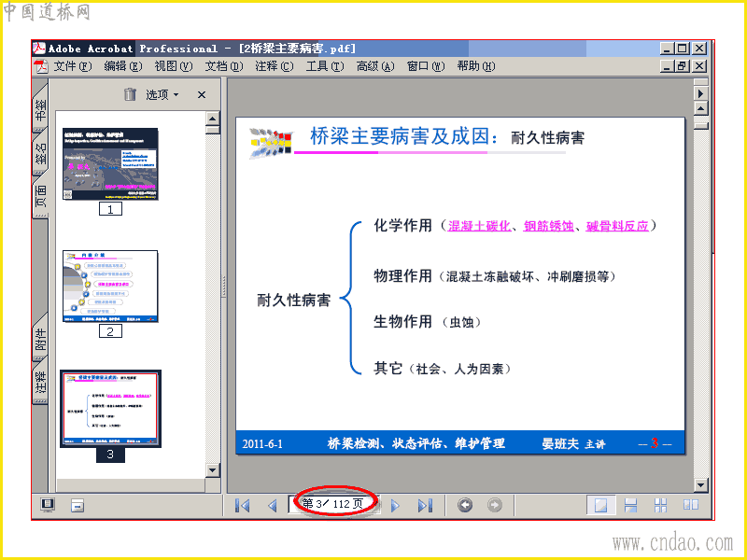Viewport: 747px width, 560px height.
Task: Enable continuous page layout
Action: coord(630,505)
